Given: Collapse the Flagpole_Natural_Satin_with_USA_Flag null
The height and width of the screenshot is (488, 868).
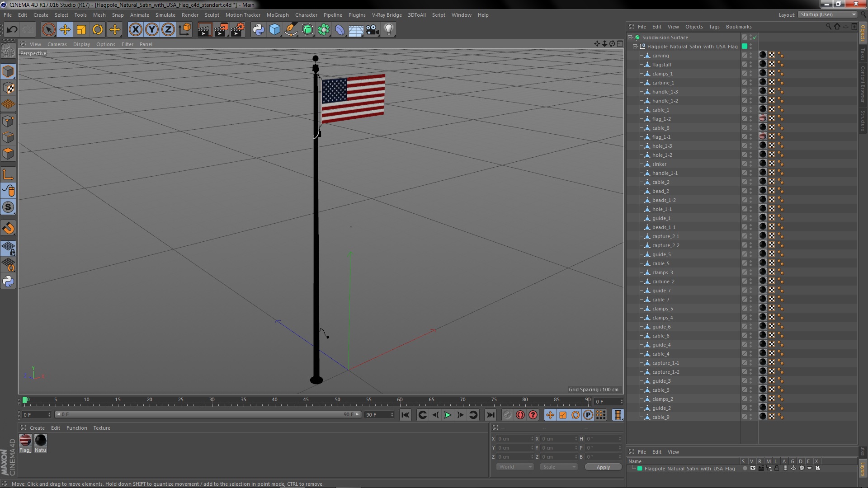Looking at the screenshot, I should point(635,47).
